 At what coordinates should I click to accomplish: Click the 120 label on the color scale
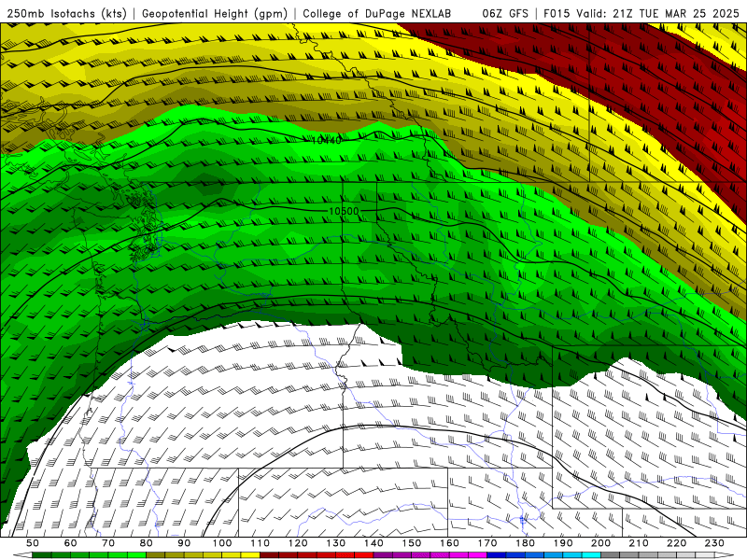pos(298,543)
